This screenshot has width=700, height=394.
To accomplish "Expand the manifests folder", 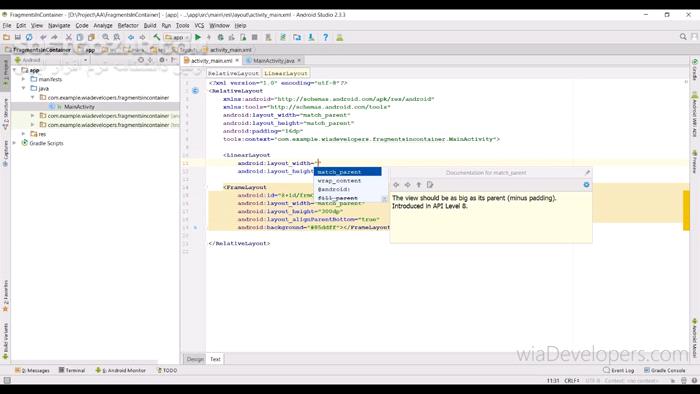I will coord(24,79).
